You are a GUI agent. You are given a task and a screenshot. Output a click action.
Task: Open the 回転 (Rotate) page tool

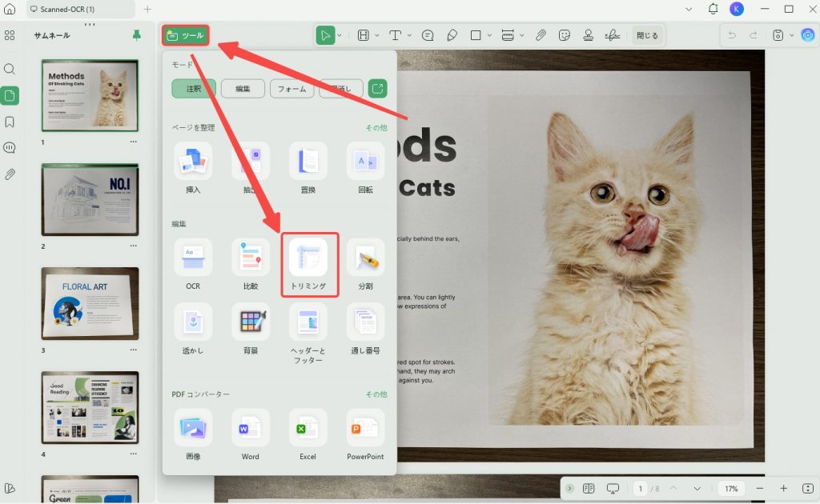(x=365, y=168)
